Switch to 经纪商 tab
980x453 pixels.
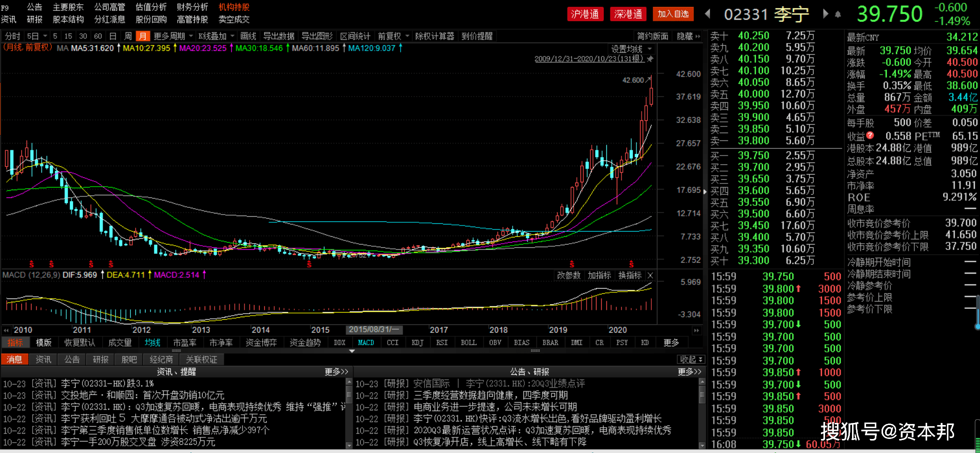161,359
